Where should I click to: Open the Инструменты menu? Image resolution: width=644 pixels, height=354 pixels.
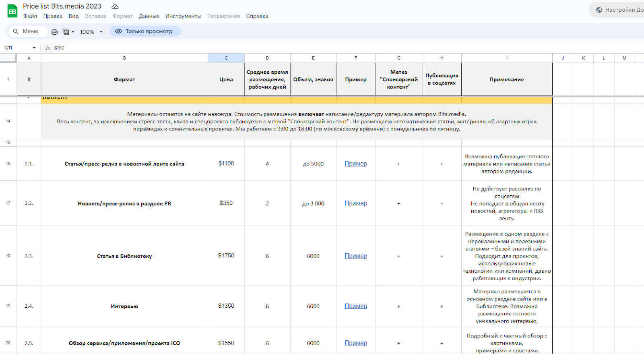(x=183, y=16)
